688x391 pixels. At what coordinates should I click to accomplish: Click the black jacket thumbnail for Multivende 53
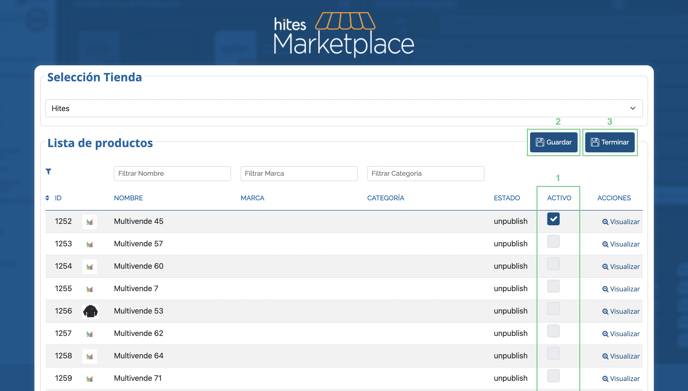[90, 311]
